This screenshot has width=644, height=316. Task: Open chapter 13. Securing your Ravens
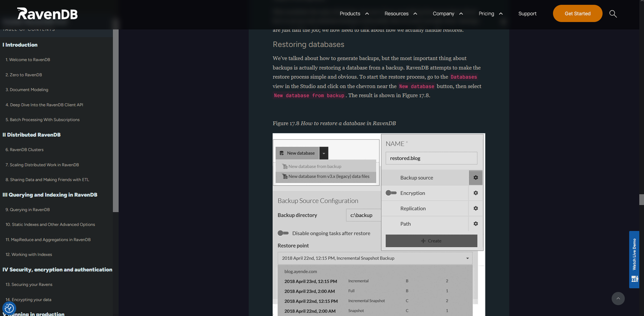click(x=29, y=284)
